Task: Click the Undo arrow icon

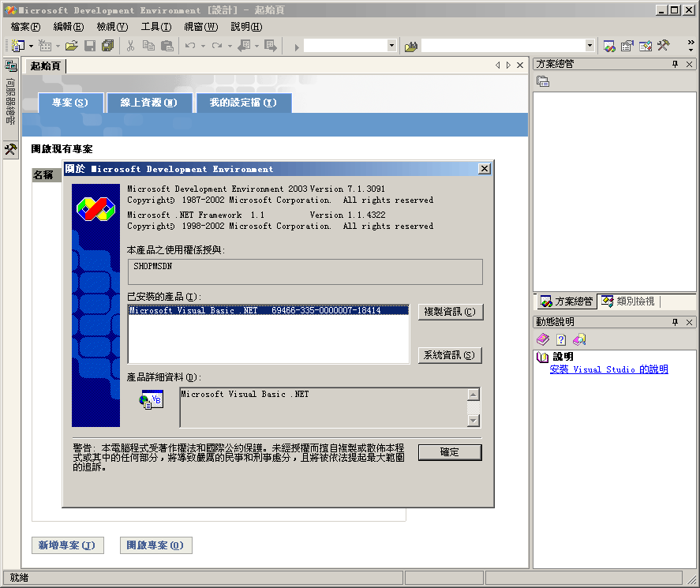Action: pyautogui.click(x=190, y=46)
